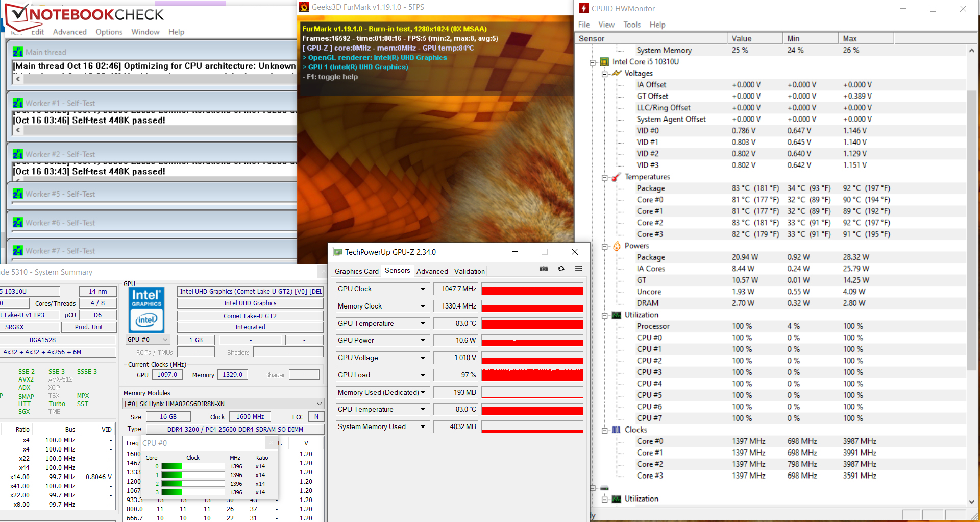Click the Worker #5 Self-Test window icon
Image resolution: width=980 pixels, height=522 pixels.
pyautogui.click(x=18, y=194)
